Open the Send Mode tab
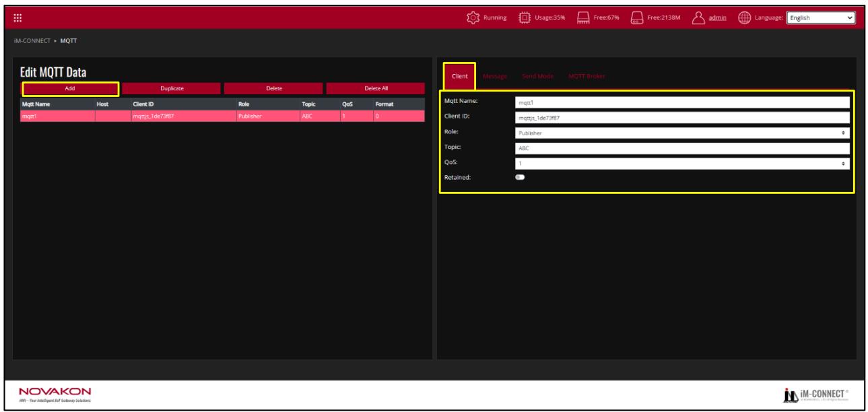Image resolution: width=868 pixels, height=412 pixels. [x=537, y=76]
